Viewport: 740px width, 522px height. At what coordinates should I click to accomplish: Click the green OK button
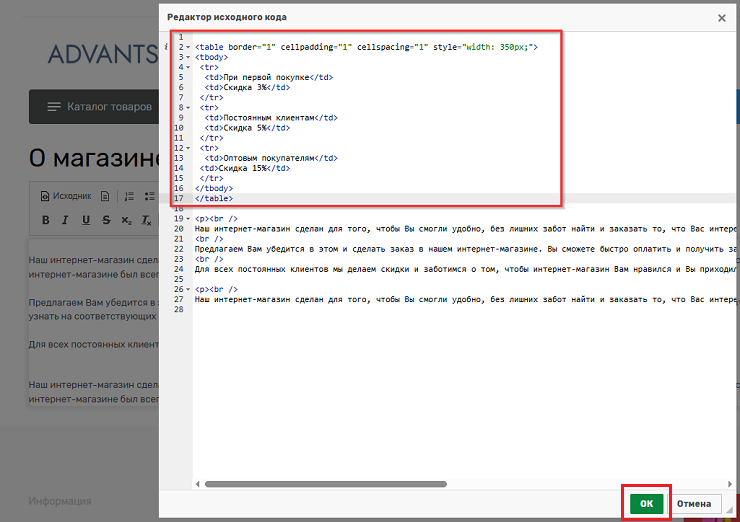tap(646, 504)
